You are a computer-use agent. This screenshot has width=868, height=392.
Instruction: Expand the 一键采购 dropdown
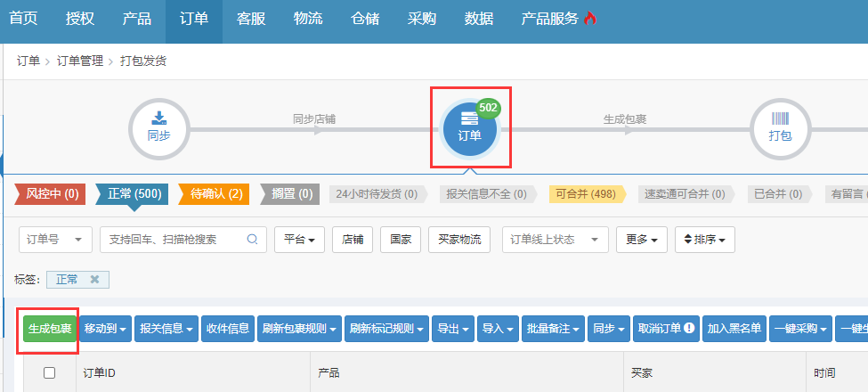pyautogui.click(x=800, y=329)
